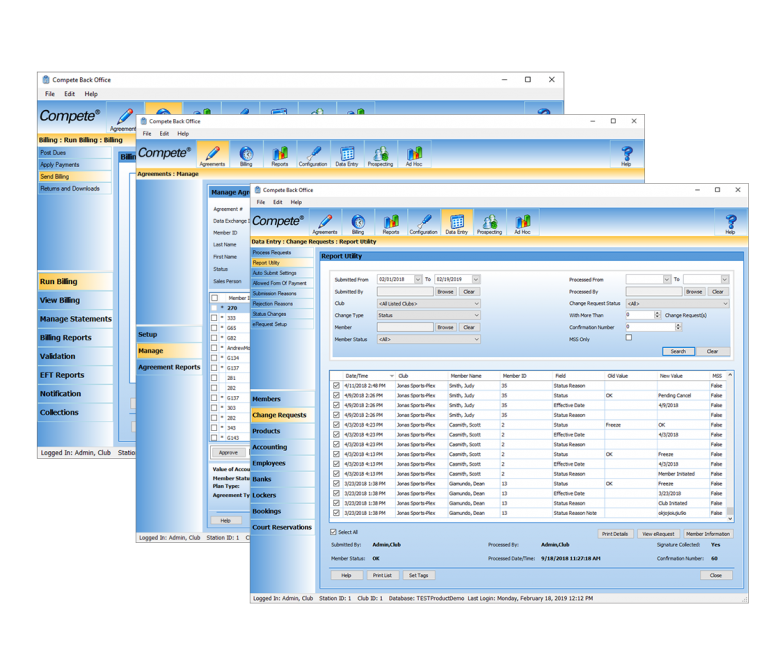Open Reports icon in front window toolbar
Screen dimensions: 780x657
tap(390, 223)
